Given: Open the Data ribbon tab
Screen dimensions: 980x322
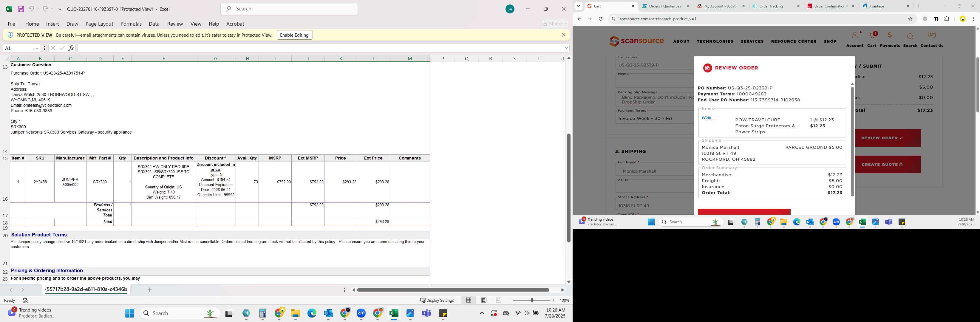Looking at the screenshot, I should coord(154,24).
